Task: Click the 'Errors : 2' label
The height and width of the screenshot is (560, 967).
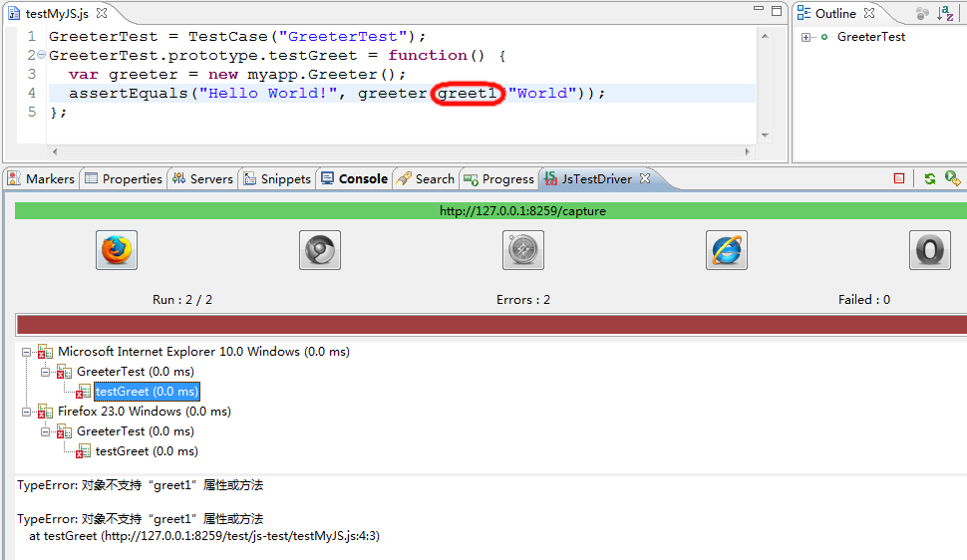Action: [x=523, y=300]
